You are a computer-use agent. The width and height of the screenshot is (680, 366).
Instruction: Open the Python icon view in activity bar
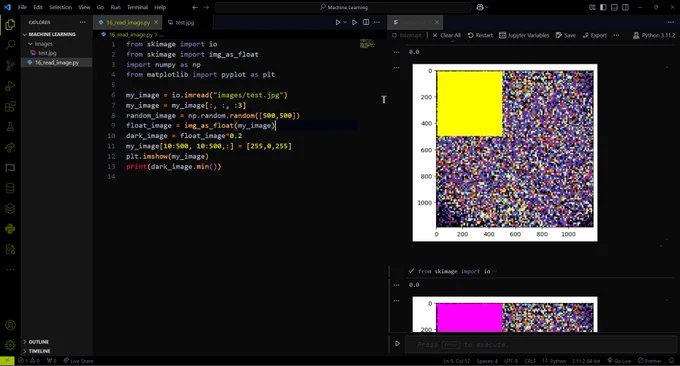[x=10, y=229]
